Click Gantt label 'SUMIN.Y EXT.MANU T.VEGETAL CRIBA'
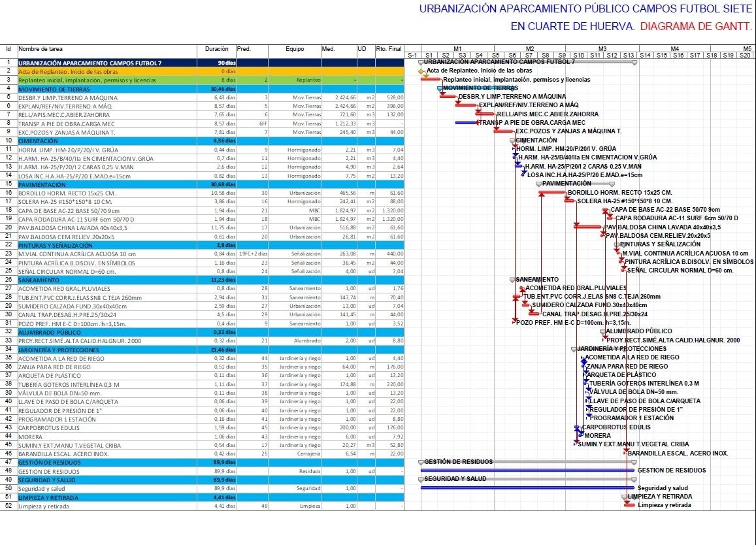 point(633,444)
